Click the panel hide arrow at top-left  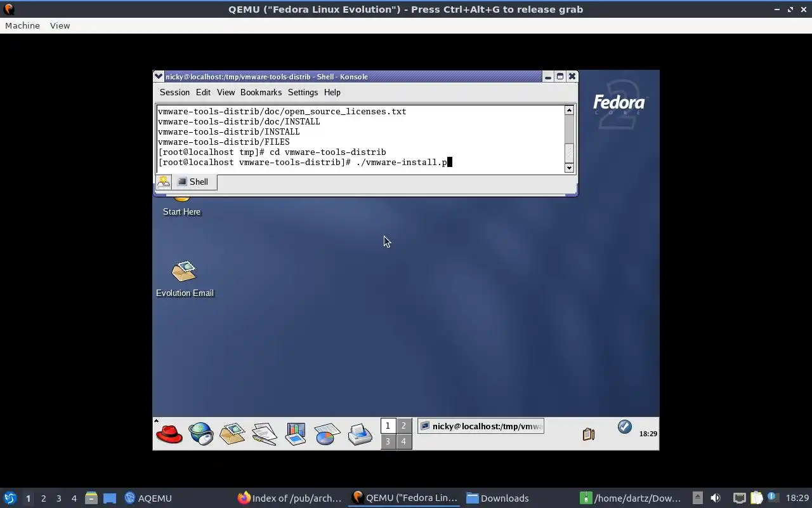pyautogui.click(x=156, y=421)
